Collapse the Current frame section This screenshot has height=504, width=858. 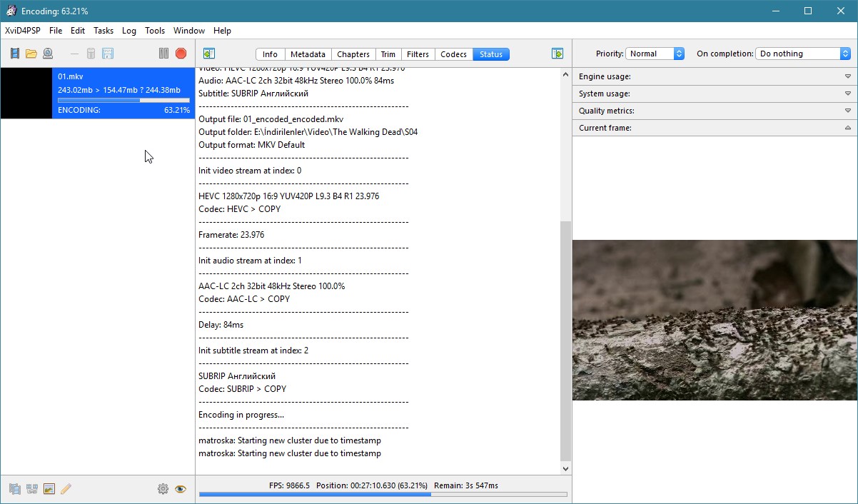715,128
